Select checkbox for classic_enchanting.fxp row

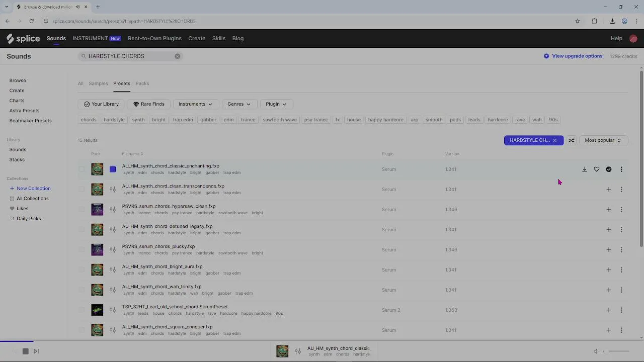point(82,169)
